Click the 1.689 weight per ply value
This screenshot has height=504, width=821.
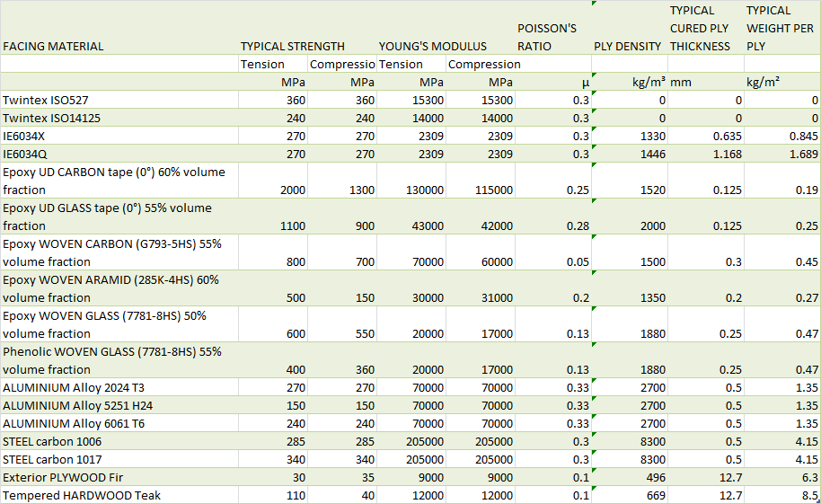tap(782, 154)
